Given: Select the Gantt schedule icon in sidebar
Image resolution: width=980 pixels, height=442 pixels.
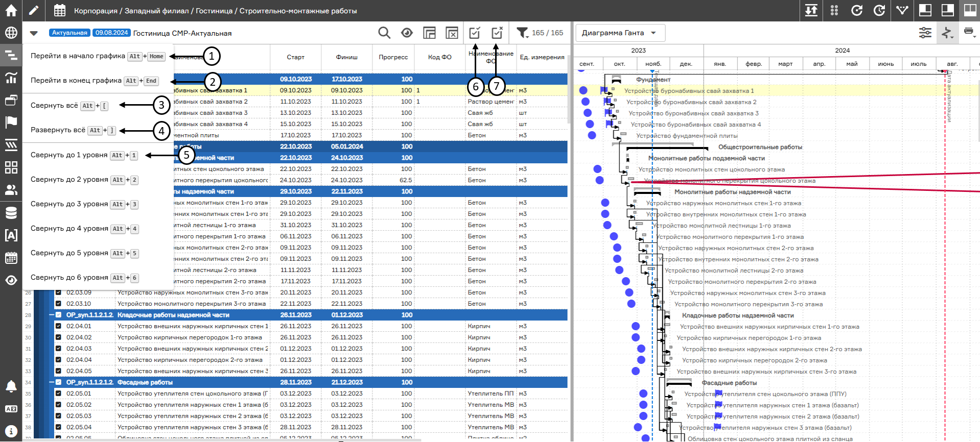Looking at the screenshot, I should (11, 55).
